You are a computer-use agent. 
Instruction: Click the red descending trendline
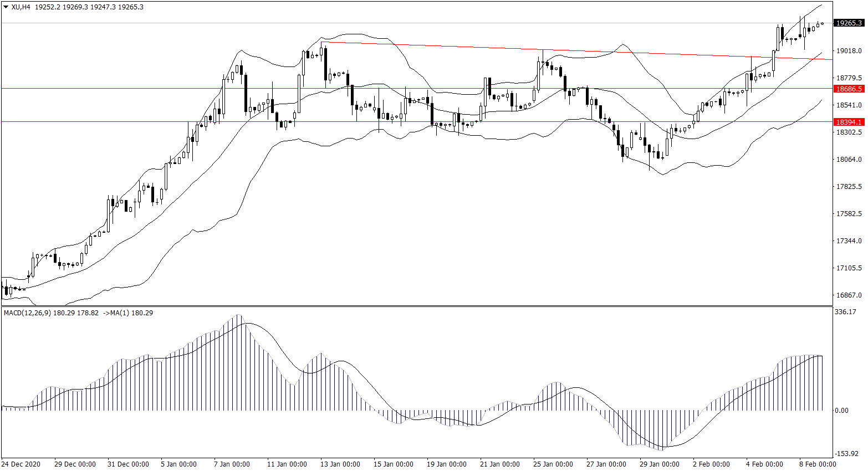click(x=554, y=50)
